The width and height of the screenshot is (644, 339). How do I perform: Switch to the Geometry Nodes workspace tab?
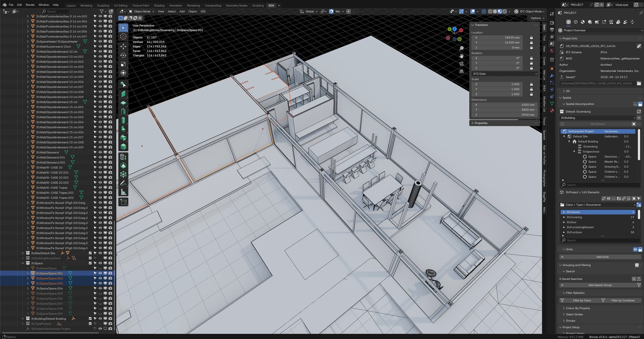(236, 5)
